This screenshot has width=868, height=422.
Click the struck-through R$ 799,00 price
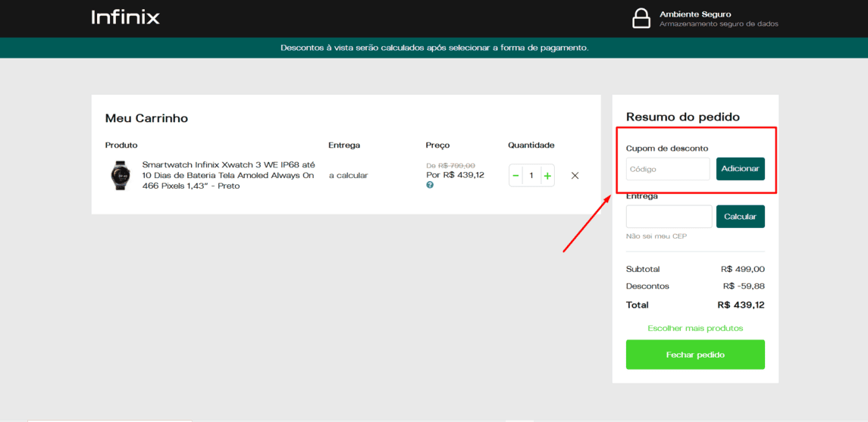456,165
